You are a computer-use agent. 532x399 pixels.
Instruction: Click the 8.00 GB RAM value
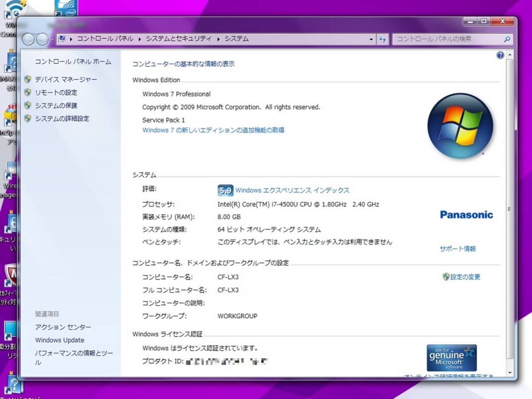point(229,217)
